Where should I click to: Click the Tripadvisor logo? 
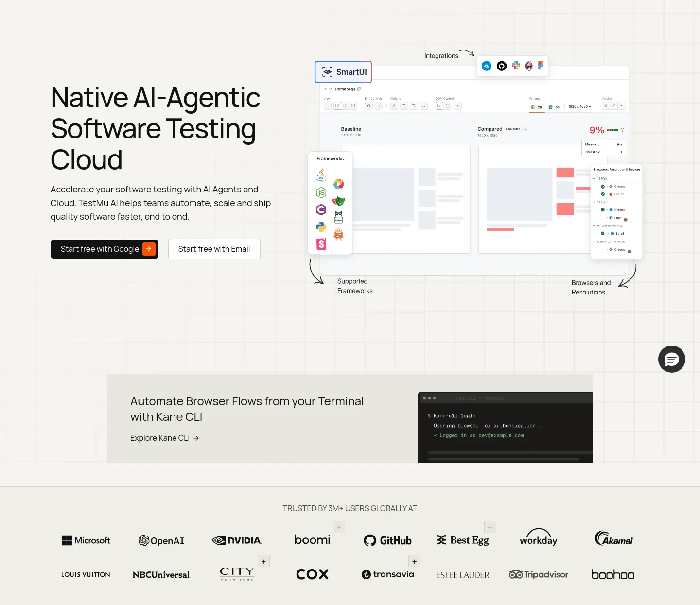[x=539, y=574]
